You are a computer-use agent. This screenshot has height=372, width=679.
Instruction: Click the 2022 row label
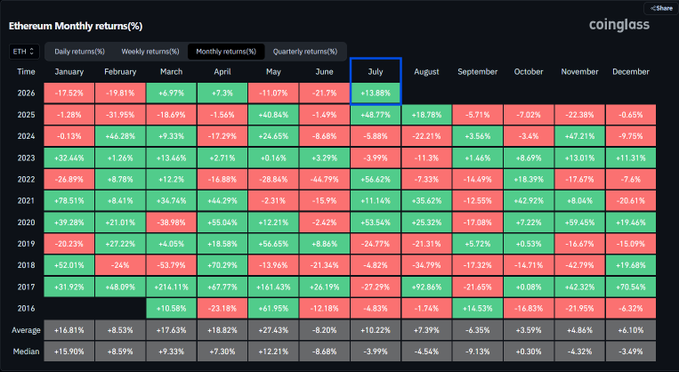point(26,179)
